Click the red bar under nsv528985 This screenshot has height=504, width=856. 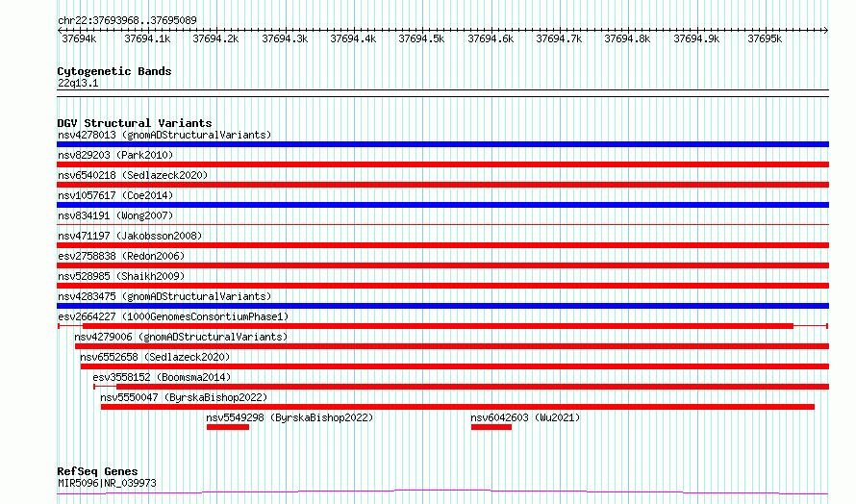pyautogui.click(x=442, y=286)
